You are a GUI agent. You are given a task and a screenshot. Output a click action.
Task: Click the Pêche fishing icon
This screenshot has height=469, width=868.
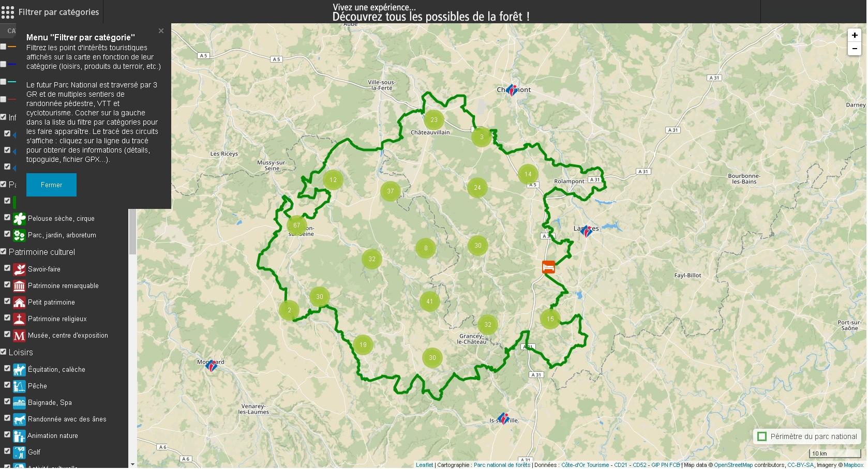coord(19,386)
